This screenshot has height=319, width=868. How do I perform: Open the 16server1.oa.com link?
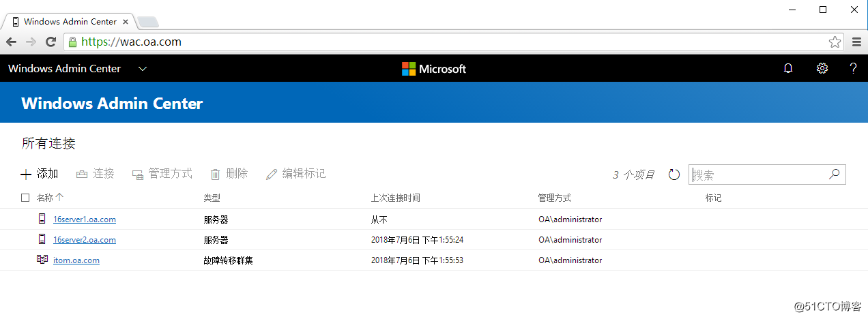point(85,219)
